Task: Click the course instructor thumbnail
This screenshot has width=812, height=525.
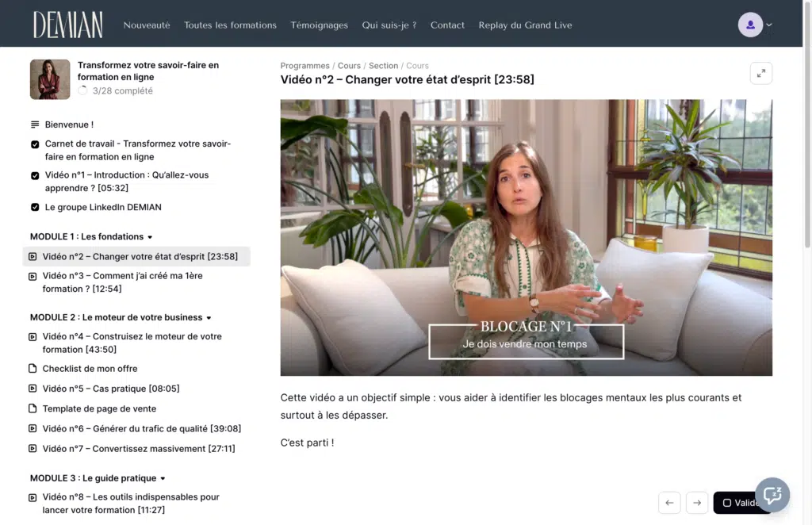Action: [x=50, y=79]
